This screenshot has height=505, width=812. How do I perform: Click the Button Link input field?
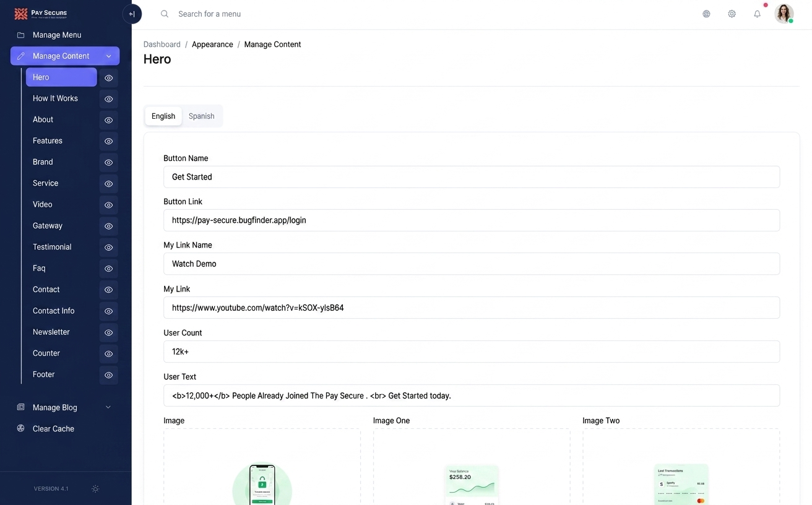[x=472, y=220]
